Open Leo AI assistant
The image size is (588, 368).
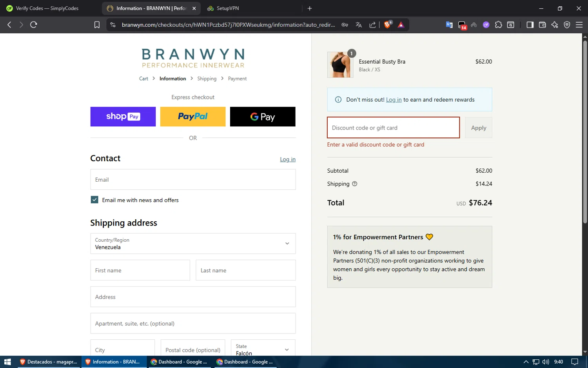pyautogui.click(x=555, y=25)
